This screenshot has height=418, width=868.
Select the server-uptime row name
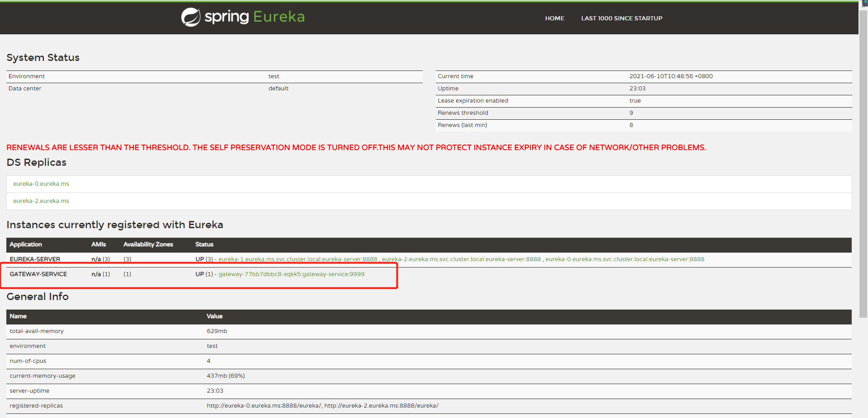pyautogui.click(x=29, y=391)
